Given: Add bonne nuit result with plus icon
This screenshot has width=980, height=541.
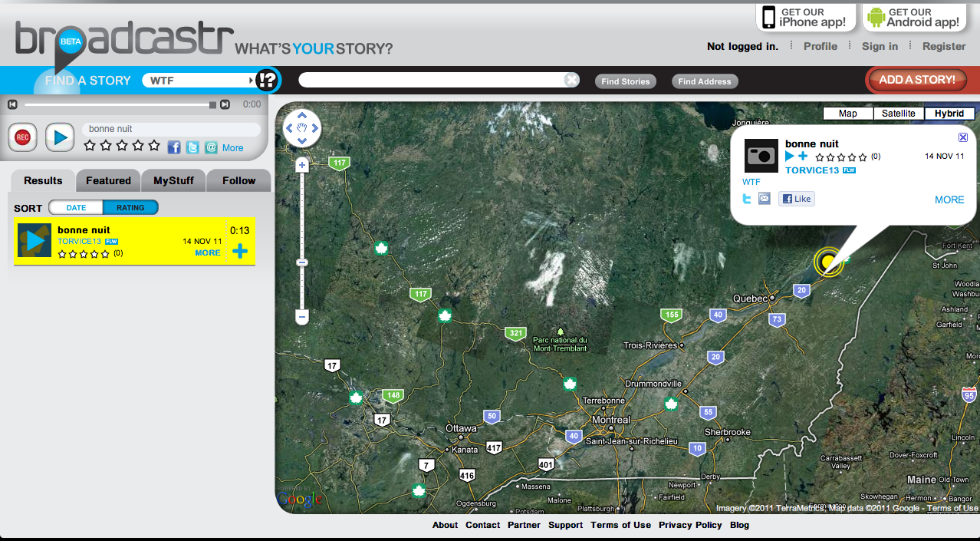Looking at the screenshot, I should click(x=240, y=251).
